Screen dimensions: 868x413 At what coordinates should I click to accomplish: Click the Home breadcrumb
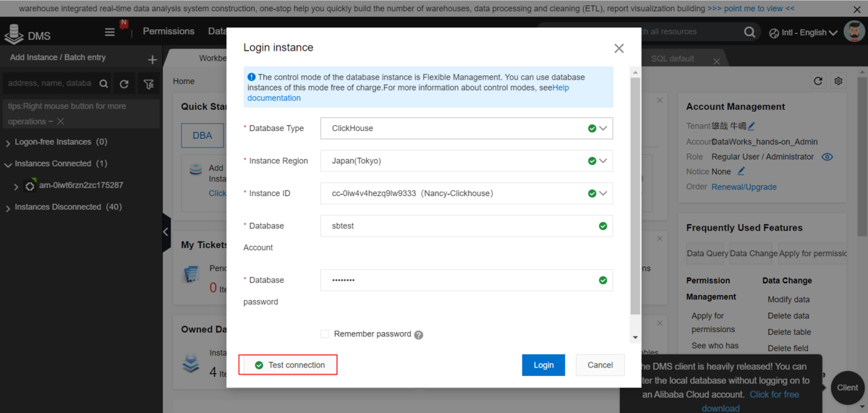click(184, 82)
